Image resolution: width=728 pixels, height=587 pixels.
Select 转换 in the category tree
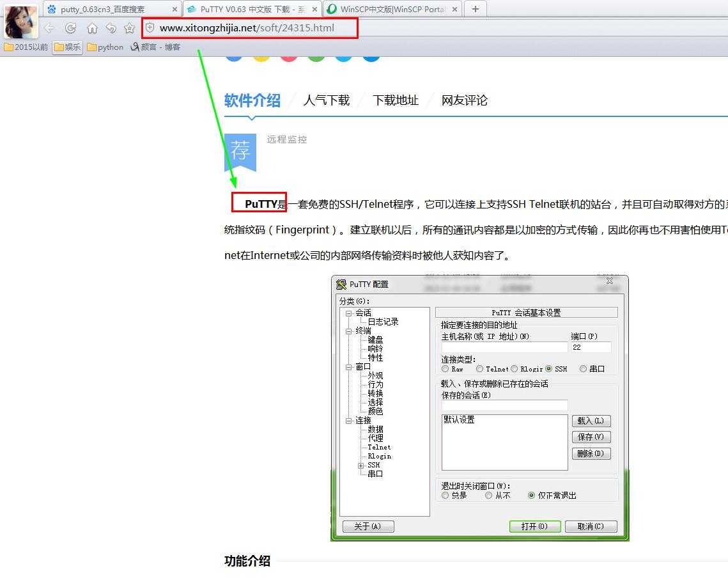(x=375, y=393)
